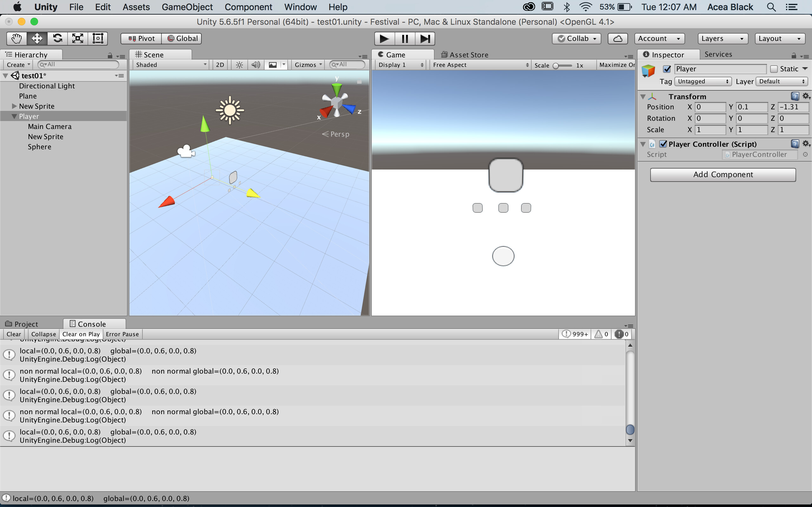The width and height of the screenshot is (812, 507).
Task: Toggle scene audio speaker icon
Action: tap(255, 65)
